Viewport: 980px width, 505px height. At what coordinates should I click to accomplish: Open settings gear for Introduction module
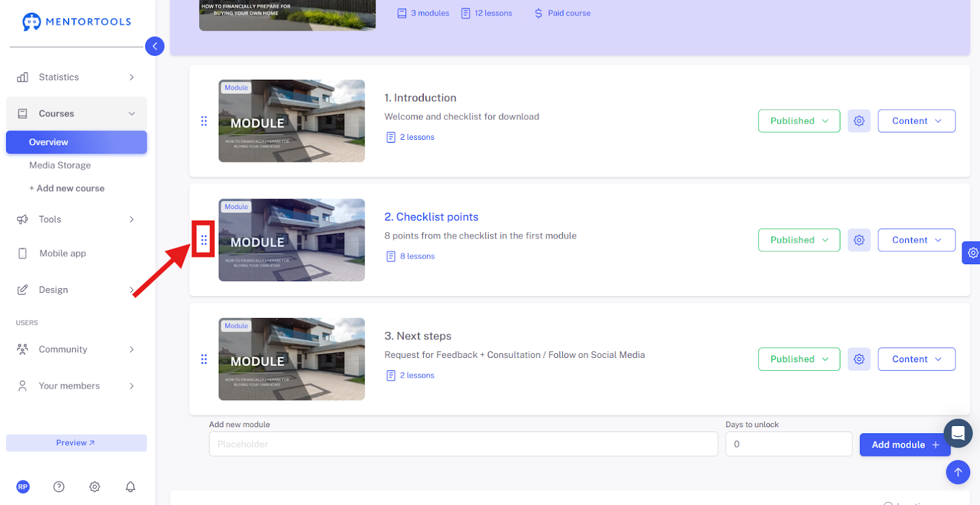[x=859, y=121]
